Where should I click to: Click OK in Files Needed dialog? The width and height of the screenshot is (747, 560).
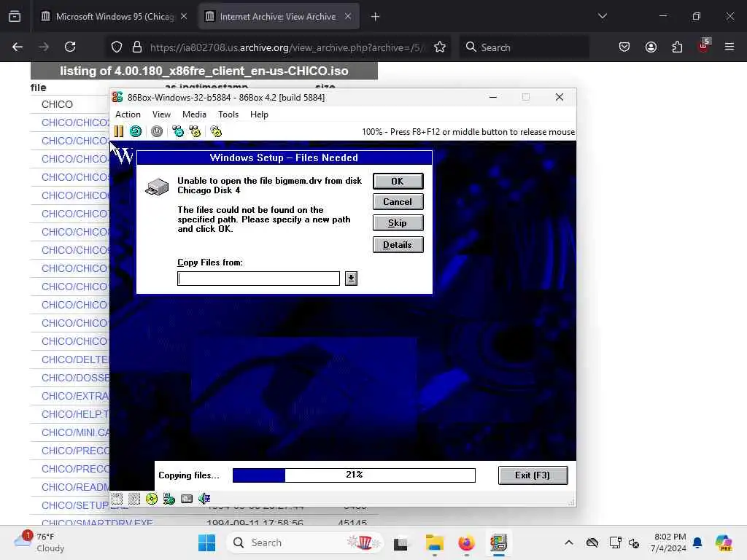[398, 182]
